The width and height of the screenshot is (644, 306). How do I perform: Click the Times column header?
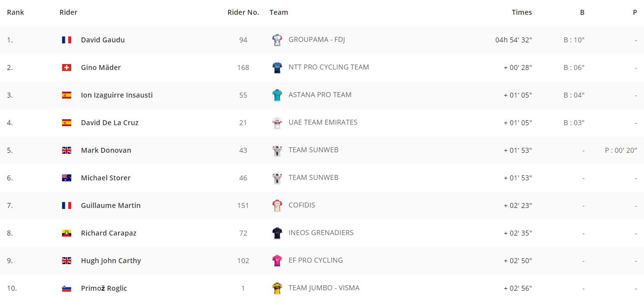click(521, 12)
